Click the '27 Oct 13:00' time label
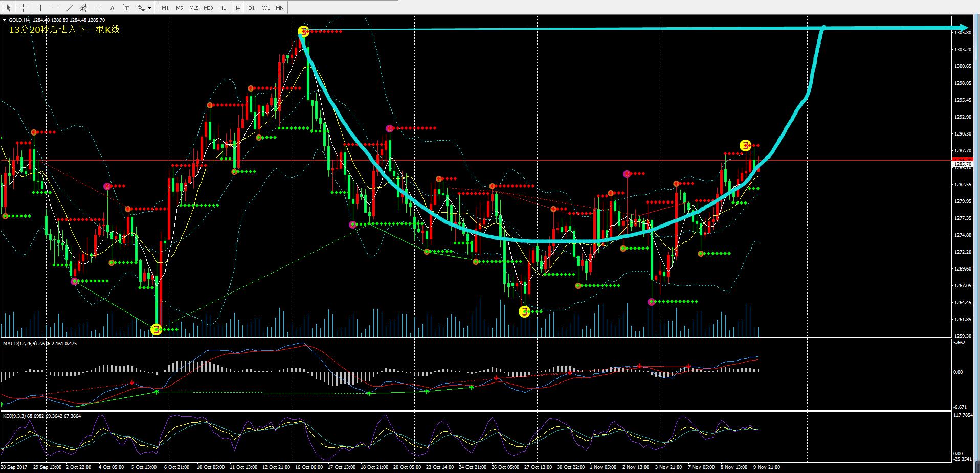 538,467
